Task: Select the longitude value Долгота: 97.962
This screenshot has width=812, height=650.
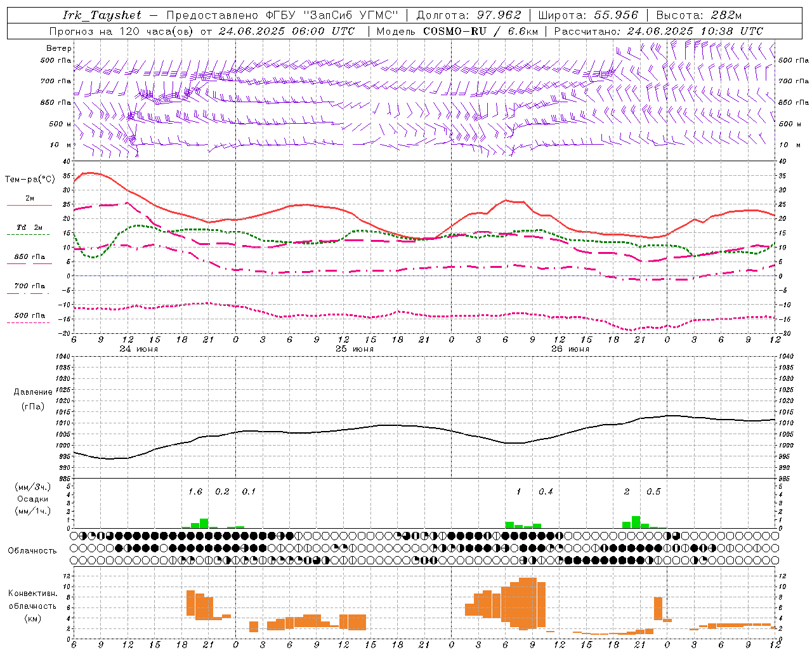Action: 468,15
